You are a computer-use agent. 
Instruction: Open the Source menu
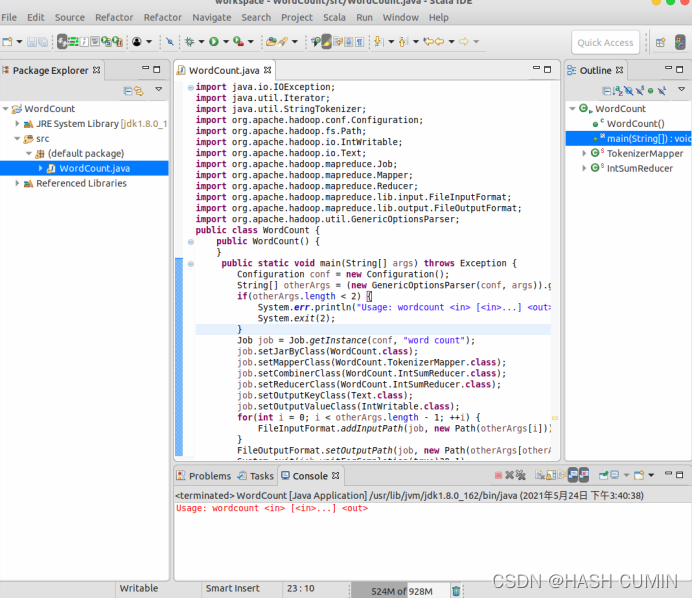[x=70, y=18]
